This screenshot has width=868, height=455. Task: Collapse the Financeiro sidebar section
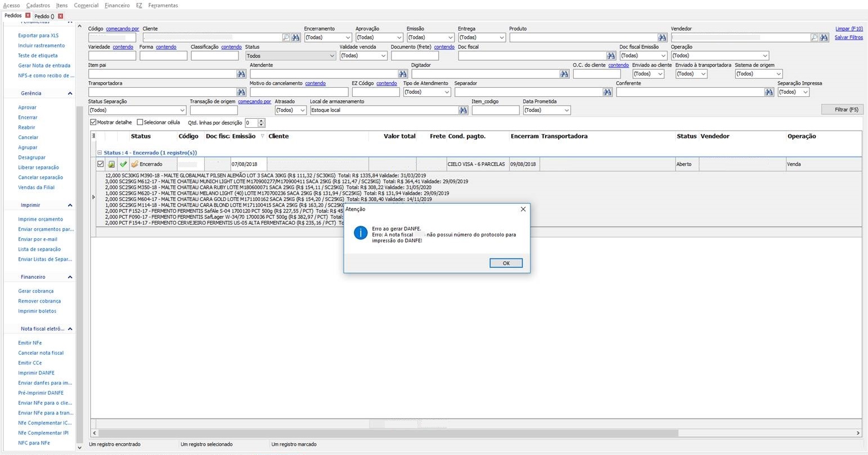pos(70,277)
